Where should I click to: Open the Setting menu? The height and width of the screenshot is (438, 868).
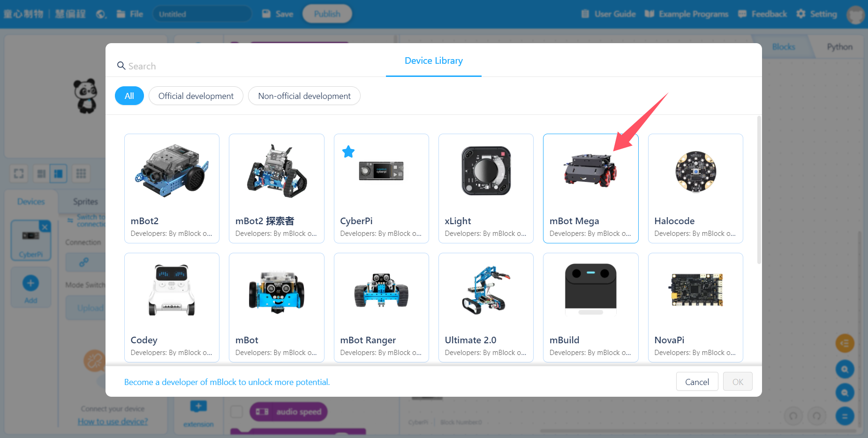[816, 14]
